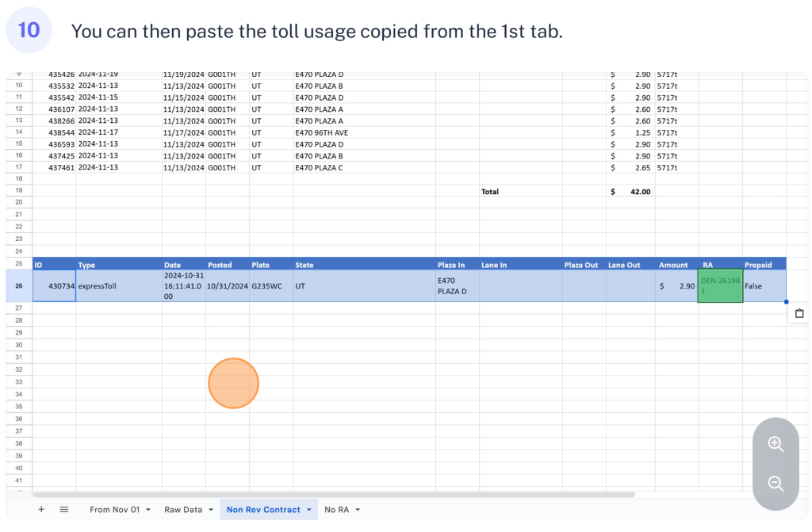
Task: Select row 26 header
Action: pyautogui.click(x=19, y=286)
